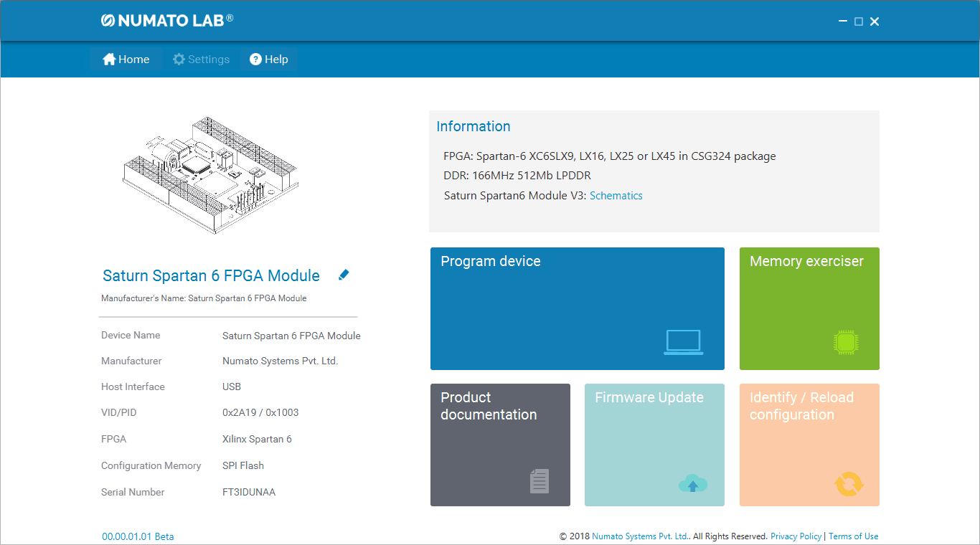This screenshot has width=980, height=545.
Task: Open the Program device panel
Action: coord(578,308)
